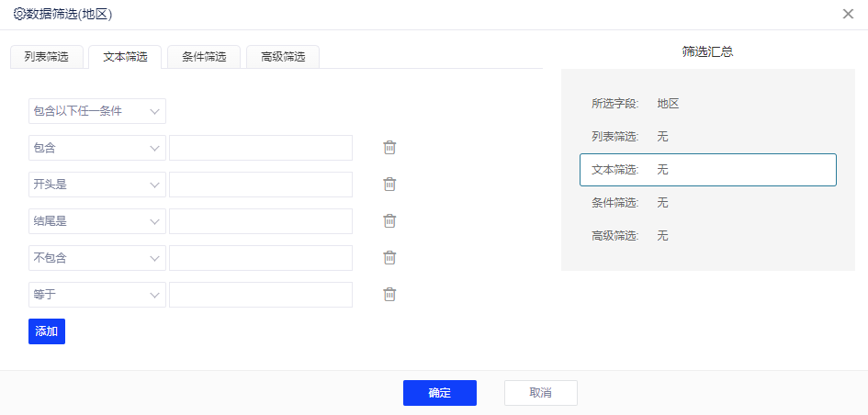The image size is (868, 415).
Task: Open the 包含以下任一条件 dropdown
Action: coord(96,111)
